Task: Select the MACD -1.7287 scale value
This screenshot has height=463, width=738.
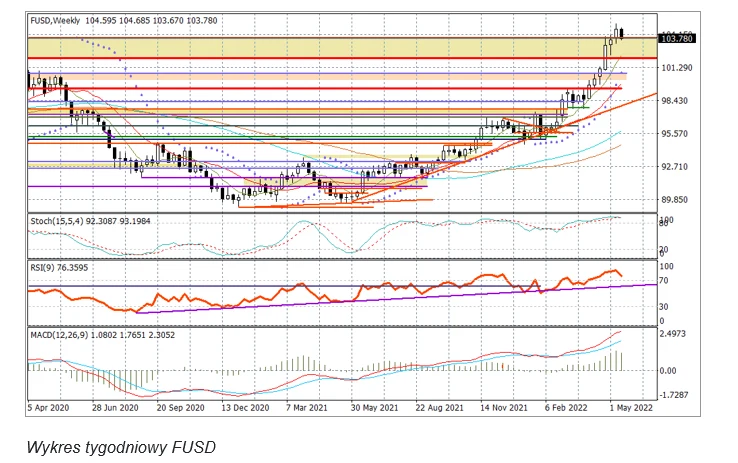Action: [677, 395]
